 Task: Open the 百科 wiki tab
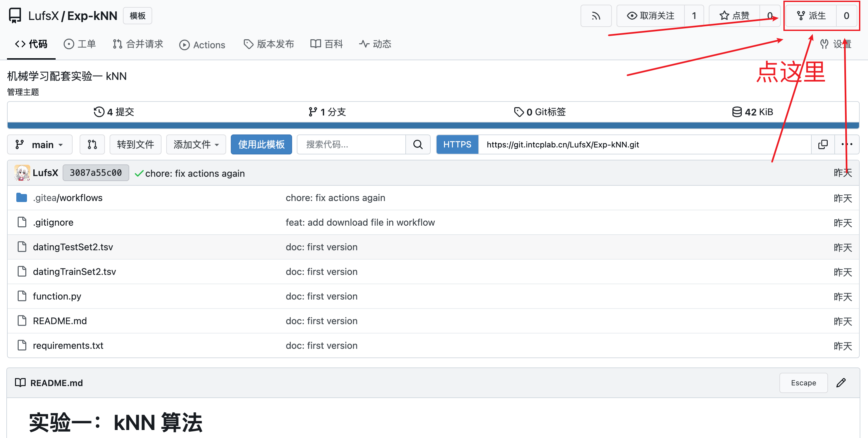(x=326, y=44)
